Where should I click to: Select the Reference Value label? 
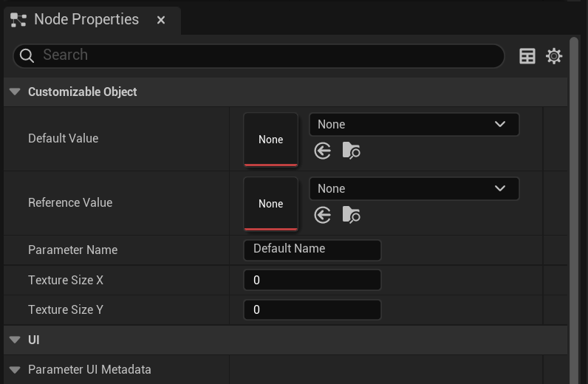[x=70, y=202]
